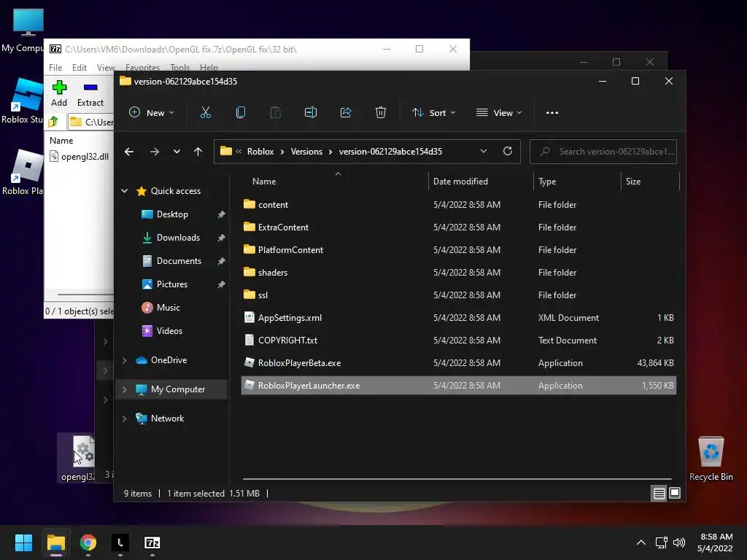Select the AppSettings.xml file
The width and height of the screenshot is (747, 560).
(459, 318)
